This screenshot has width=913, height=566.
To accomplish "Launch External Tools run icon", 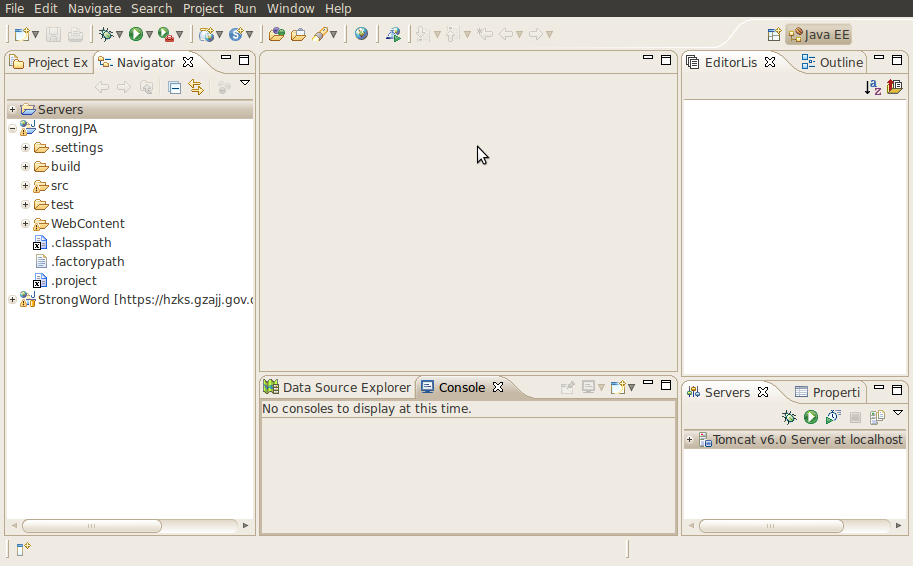I will pyautogui.click(x=165, y=34).
